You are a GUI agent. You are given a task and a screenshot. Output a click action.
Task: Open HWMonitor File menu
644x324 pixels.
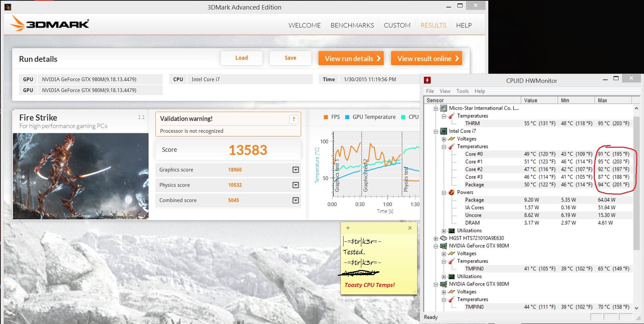430,91
